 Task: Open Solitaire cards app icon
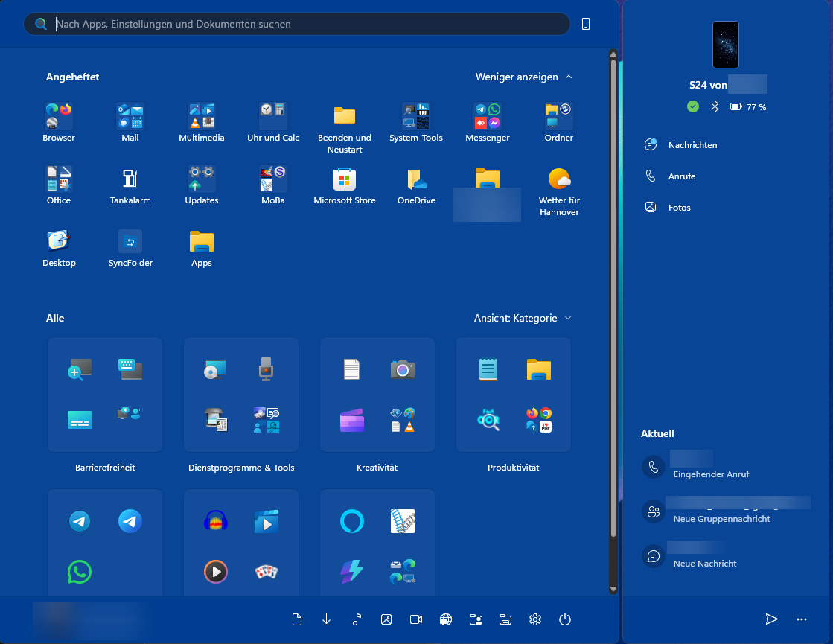point(267,572)
